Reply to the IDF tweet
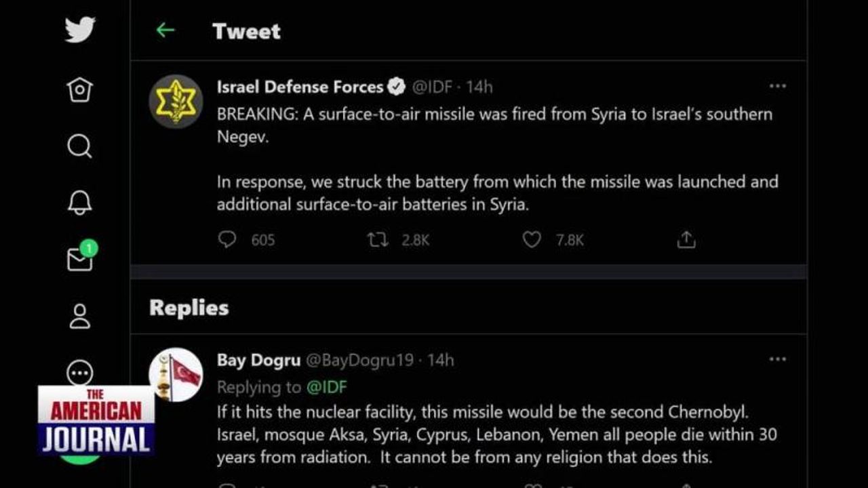The image size is (868, 488). 227,239
